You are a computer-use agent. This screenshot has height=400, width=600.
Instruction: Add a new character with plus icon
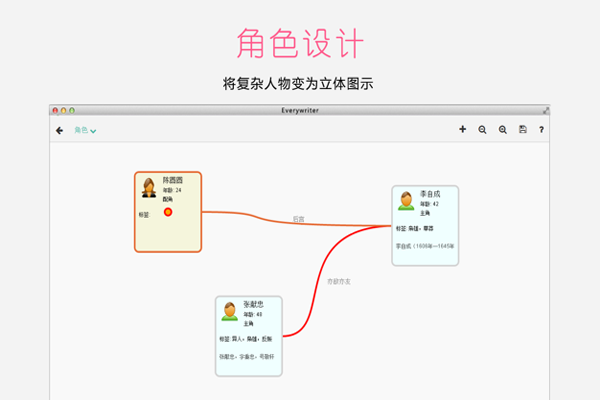coord(463,129)
